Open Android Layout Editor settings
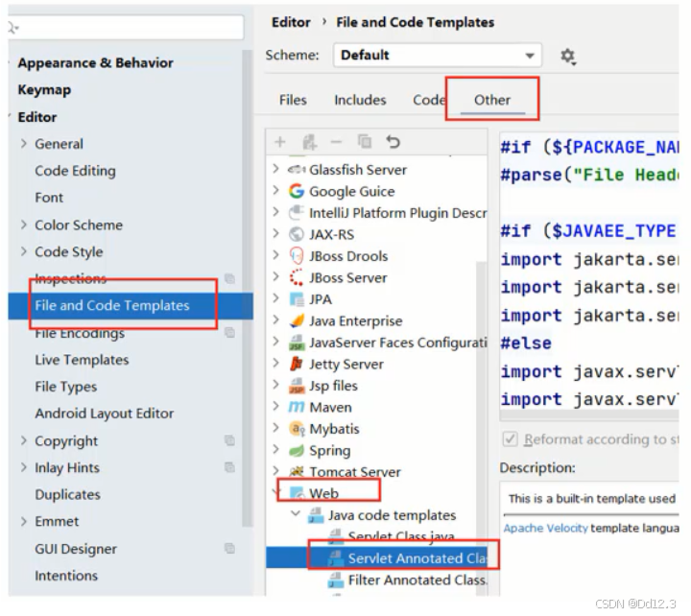 104,414
